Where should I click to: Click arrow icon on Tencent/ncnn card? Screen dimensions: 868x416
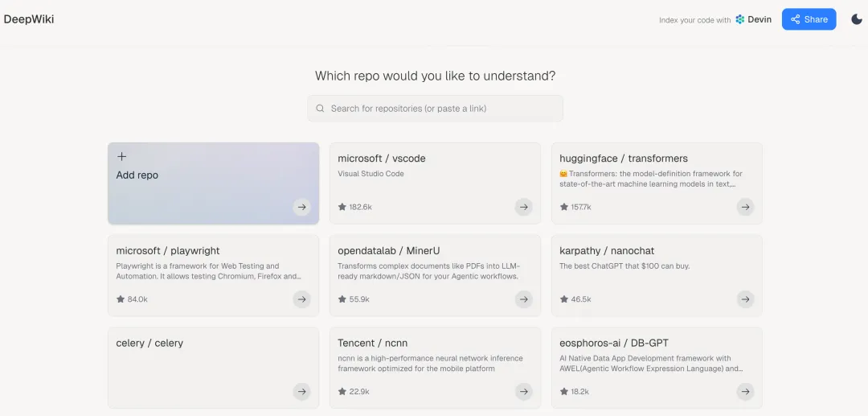pyautogui.click(x=523, y=392)
